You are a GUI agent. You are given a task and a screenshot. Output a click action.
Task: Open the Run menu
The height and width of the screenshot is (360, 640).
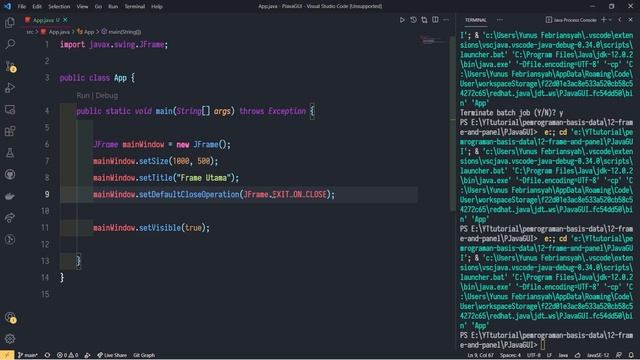[113, 7]
